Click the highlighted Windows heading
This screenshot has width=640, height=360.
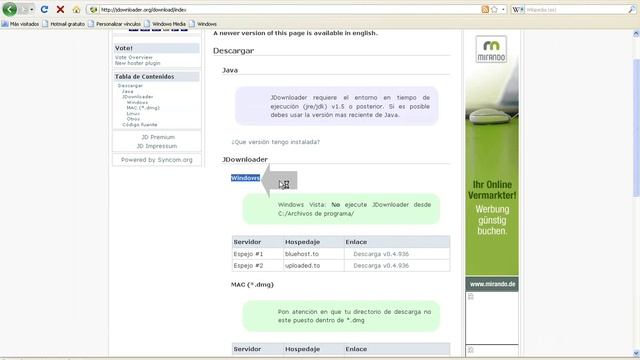[x=245, y=178]
